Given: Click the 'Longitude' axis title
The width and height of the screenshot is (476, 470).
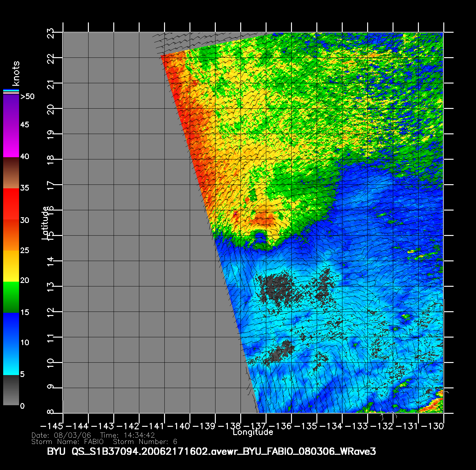Looking at the screenshot, I should click(253, 432).
